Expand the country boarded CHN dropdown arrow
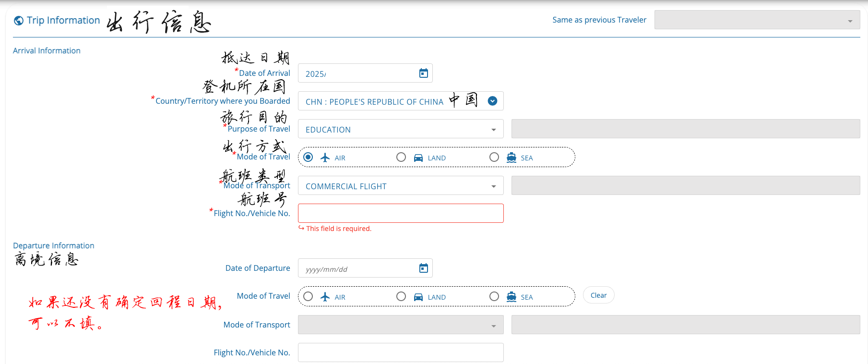This screenshot has height=364, width=868. [x=492, y=101]
